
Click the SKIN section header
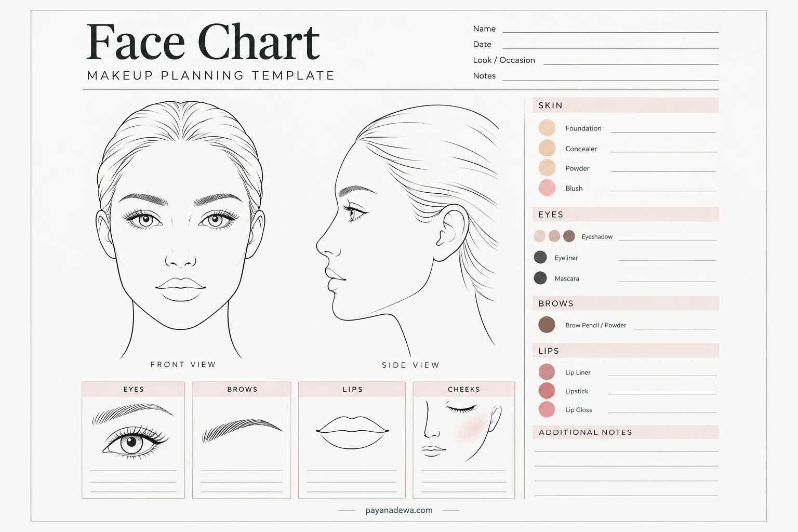pyautogui.click(x=626, y=105)
